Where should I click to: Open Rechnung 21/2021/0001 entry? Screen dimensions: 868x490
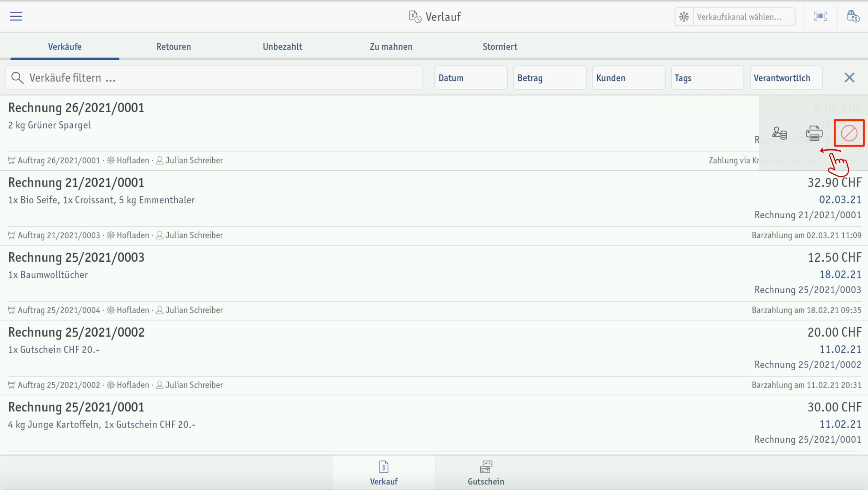click(434, 208)
